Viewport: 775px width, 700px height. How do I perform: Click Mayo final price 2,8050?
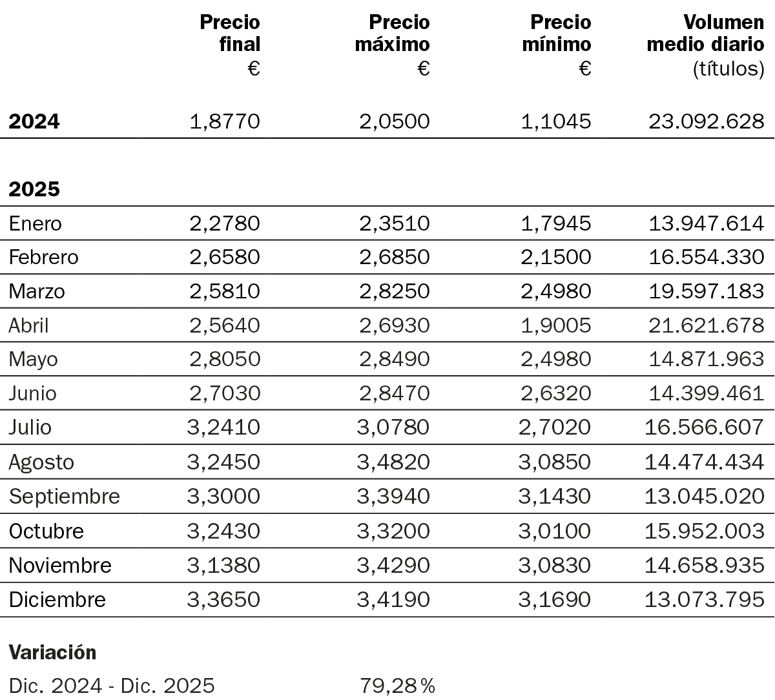tap(225, 359)
